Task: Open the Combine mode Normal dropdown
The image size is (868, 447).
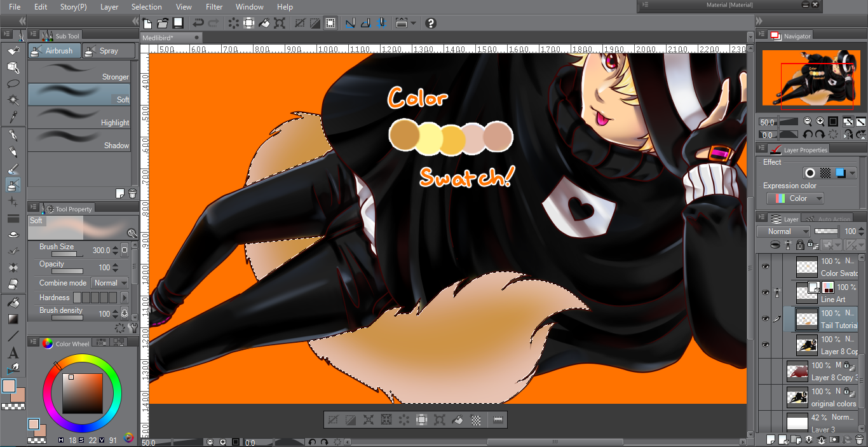Action: pyautogui.click(x=110, y=283)
